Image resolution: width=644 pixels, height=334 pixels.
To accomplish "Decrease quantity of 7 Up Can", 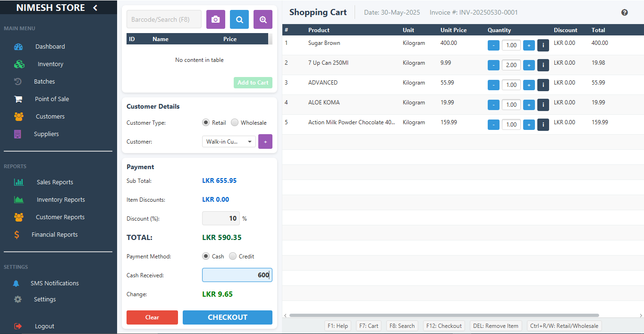I will [493, 65].
